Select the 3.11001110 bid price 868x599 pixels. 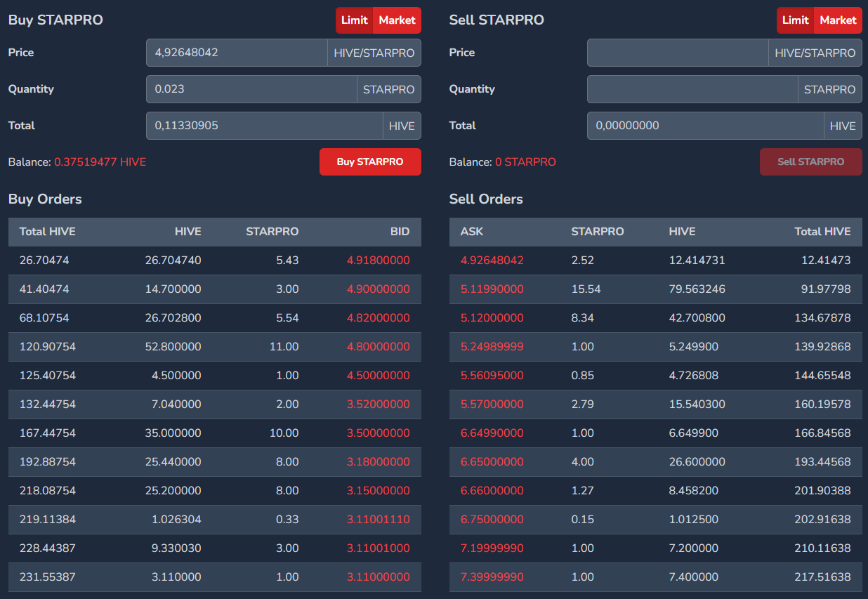[x=378, y=520]
